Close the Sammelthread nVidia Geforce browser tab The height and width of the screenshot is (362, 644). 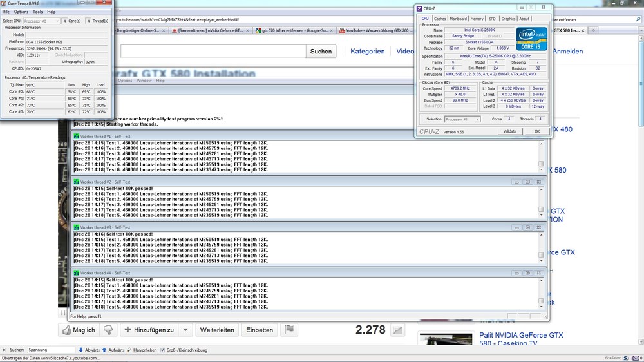click(247, 30)
